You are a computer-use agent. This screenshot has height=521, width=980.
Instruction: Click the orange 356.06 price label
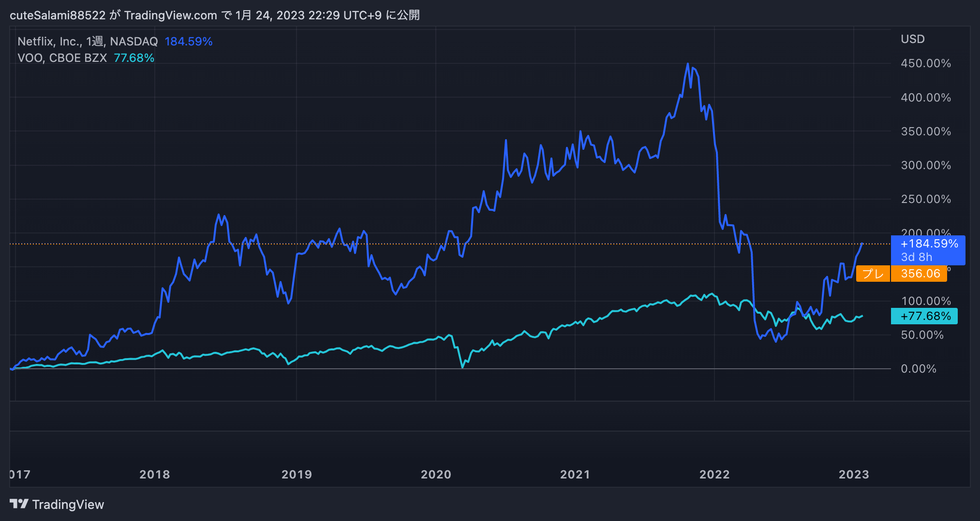(919, 274)
